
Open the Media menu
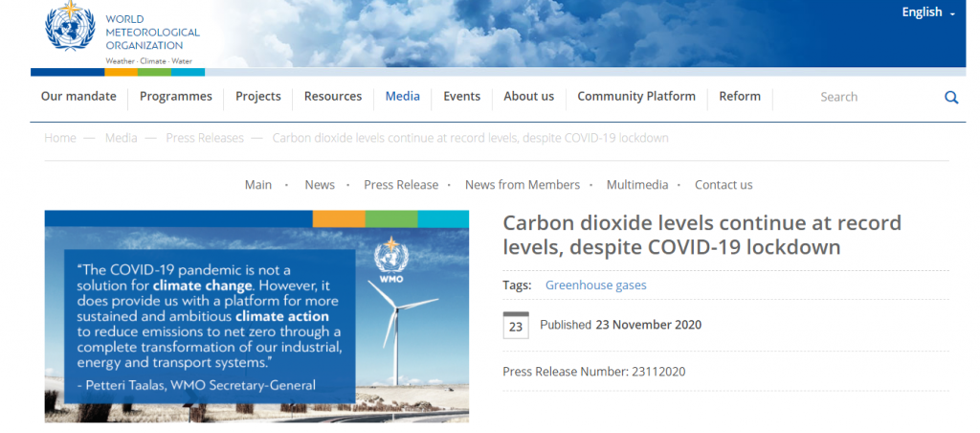[403, 97]
